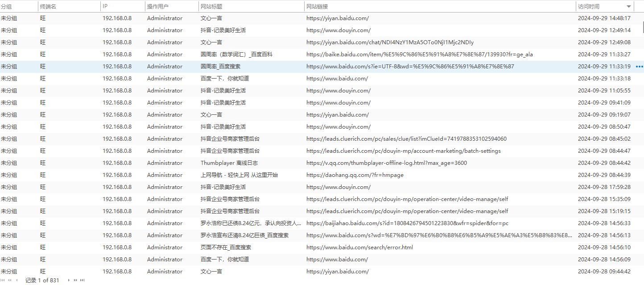
Task: Select time 2024-09-28 17:59:28
Action: click(604, 187)
